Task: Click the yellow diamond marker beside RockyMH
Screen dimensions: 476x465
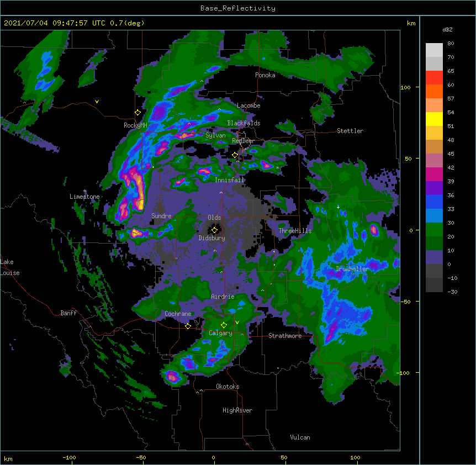Action: [x=138, y=113]
